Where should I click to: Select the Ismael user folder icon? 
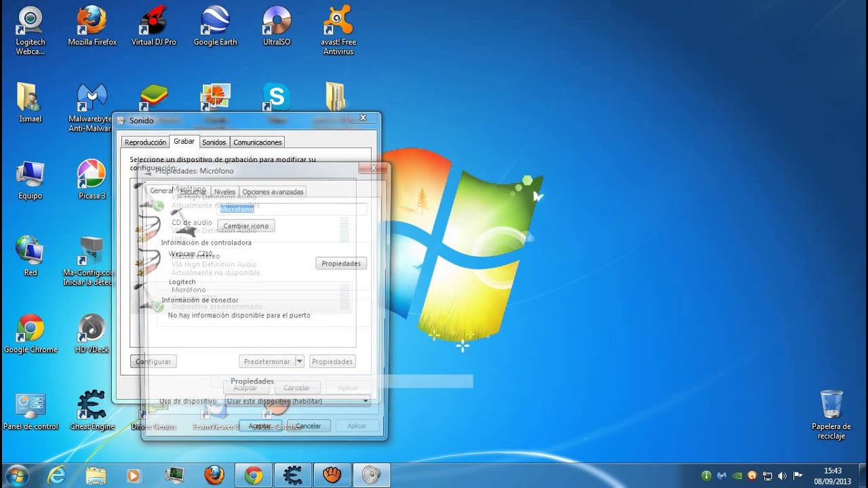(31, 103)
